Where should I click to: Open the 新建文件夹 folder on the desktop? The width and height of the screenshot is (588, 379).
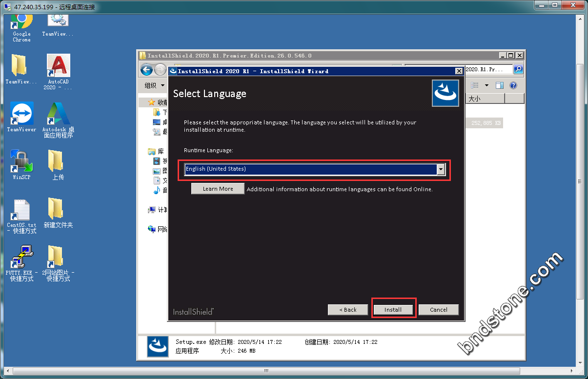point(58,210)
